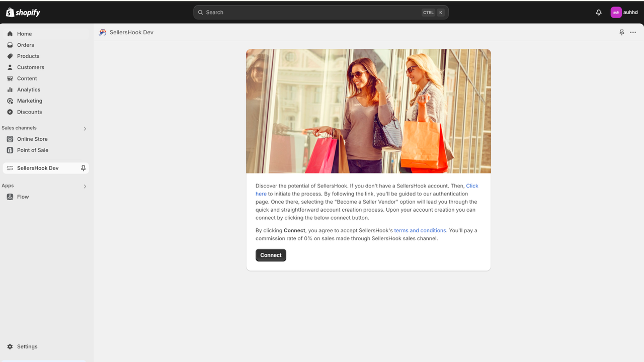This screenshot has height=362, width=644.
Task: Click the Flow app icon
Action: click(x=10, y=197)
